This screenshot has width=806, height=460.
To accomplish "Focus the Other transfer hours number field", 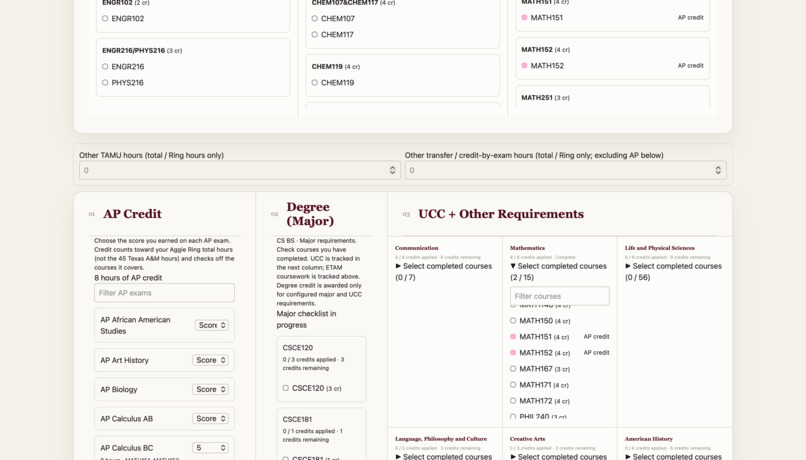I will tap(565, 170).
